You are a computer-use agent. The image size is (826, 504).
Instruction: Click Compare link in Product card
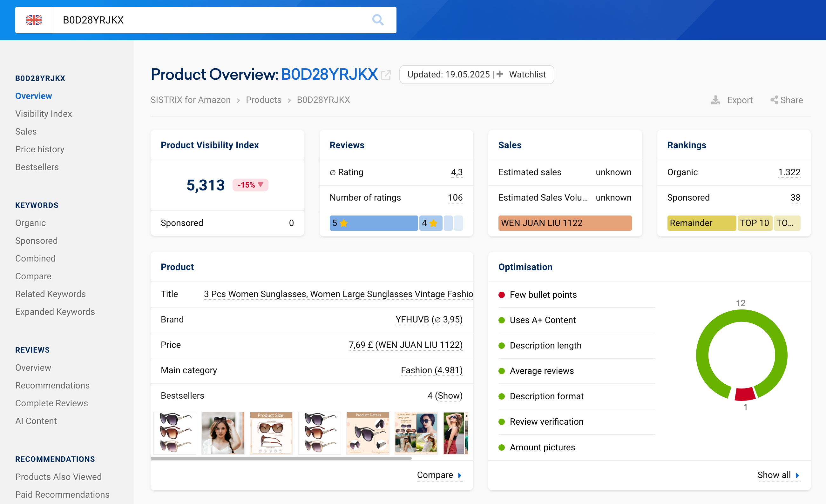pyautogui.click(x=439, y=475)
